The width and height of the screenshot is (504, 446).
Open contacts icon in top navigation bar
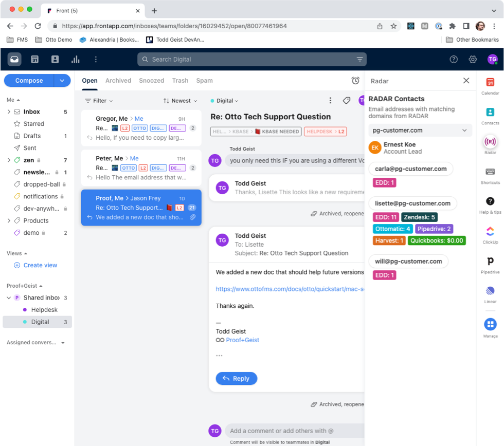point(55,60)
